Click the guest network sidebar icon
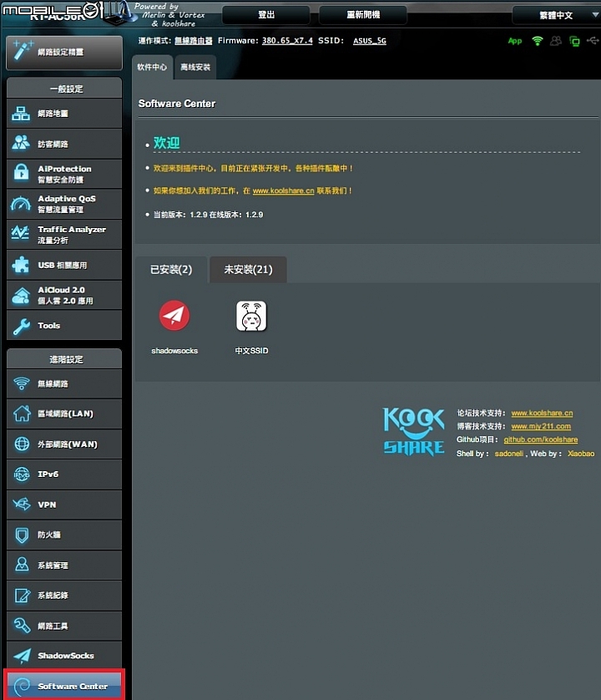This screenshot has width=601, height=700. 21,144
